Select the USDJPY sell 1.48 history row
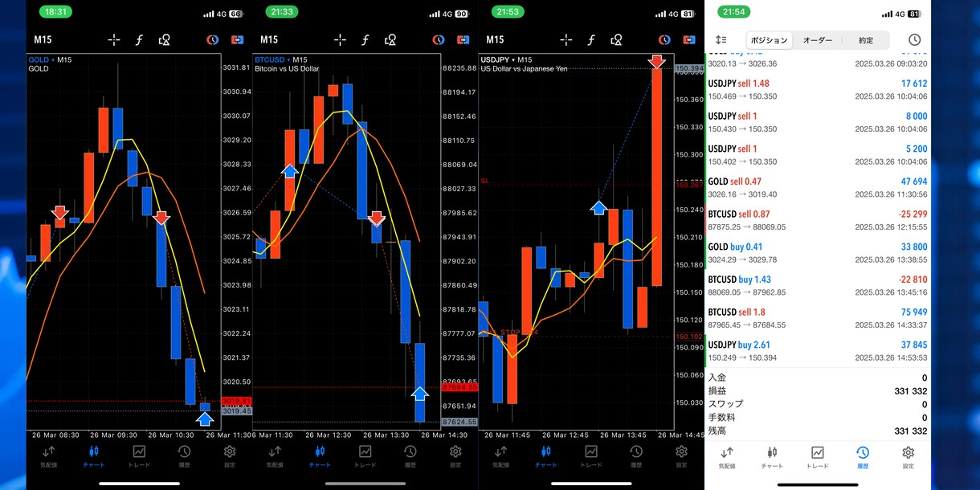Image resolution: width=980 pixels, height=490 pixels. [x=818, y=89]
